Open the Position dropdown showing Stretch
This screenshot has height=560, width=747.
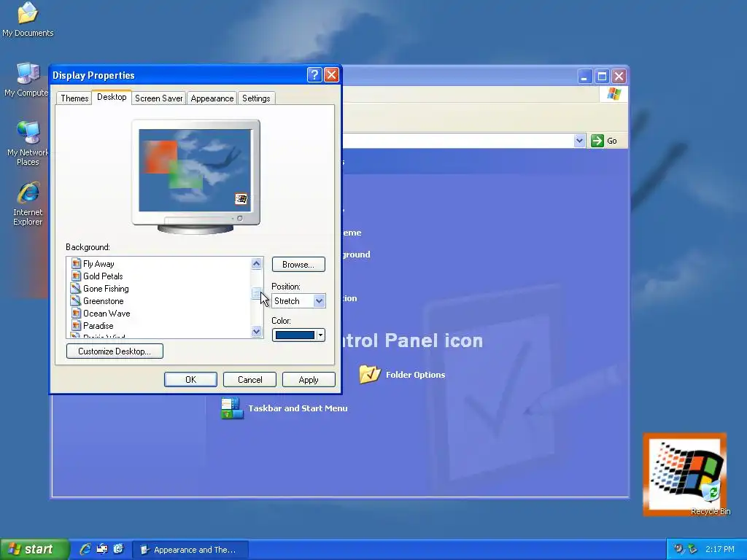[298, 301]
